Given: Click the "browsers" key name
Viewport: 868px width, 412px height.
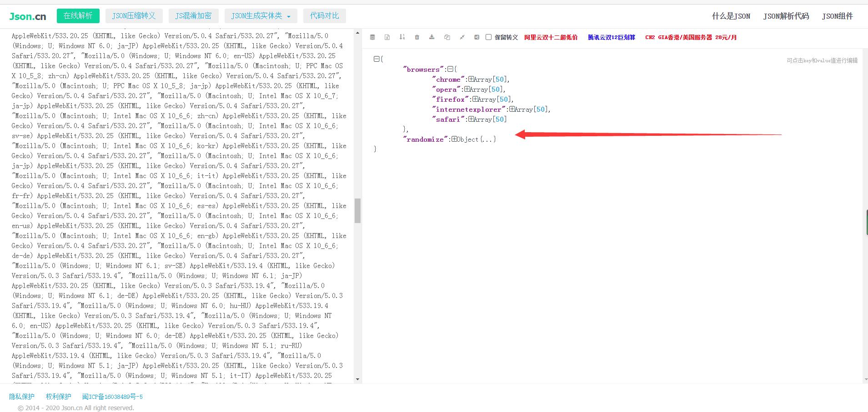Looking at the screenshot, I should (423, 69).
